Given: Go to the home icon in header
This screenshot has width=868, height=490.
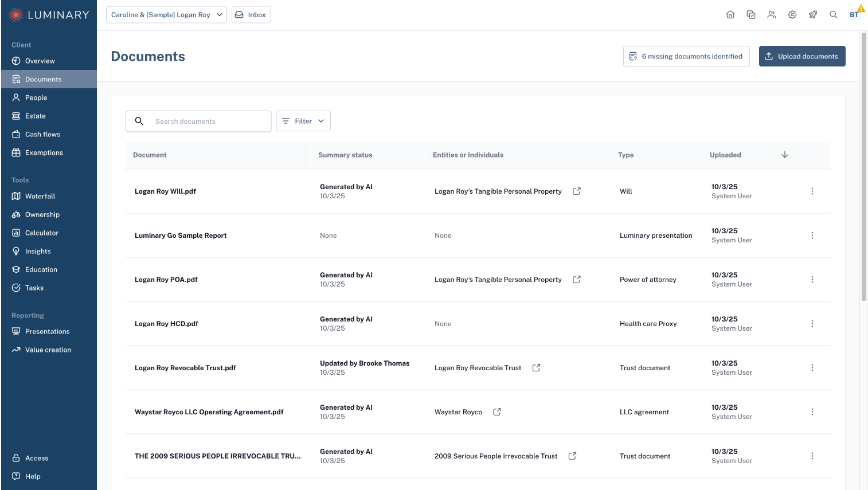Looking at the screenshot, I should [730, 15].
